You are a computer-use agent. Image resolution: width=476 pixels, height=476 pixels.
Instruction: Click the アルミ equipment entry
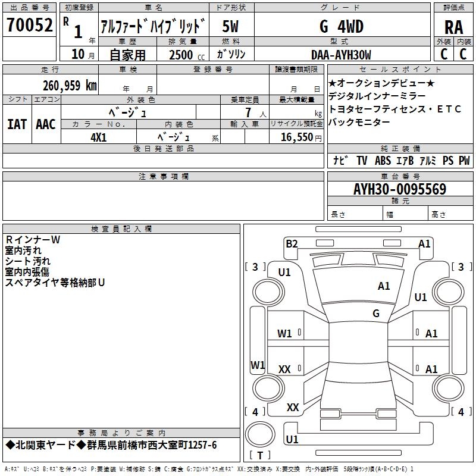click(x=428, y=160)
